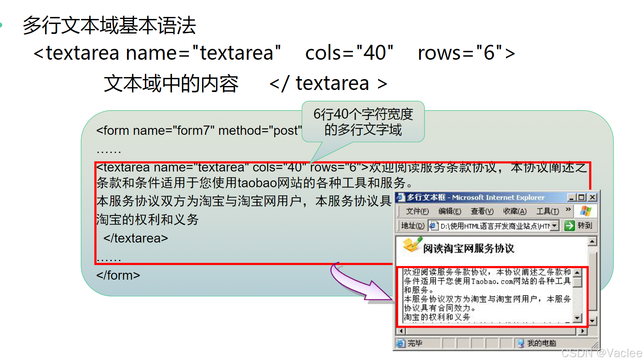Screen dimensions: 644x364
Task: Click the Windows flag logo in IE
Action: [586, 211]
